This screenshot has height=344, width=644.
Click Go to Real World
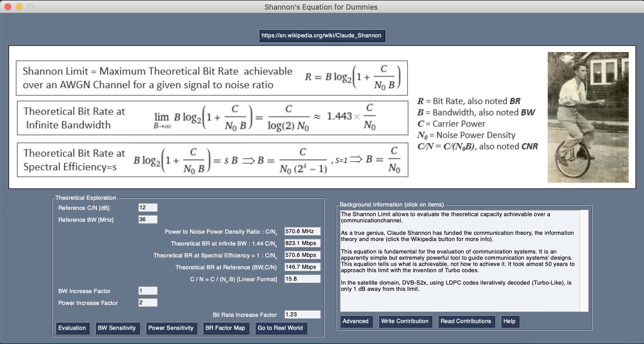point(281,328)
